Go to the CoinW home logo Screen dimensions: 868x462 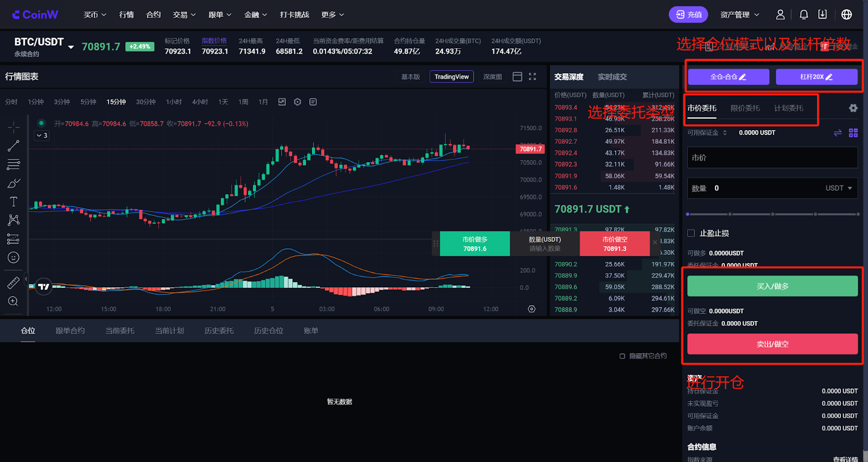coord(35,15)
